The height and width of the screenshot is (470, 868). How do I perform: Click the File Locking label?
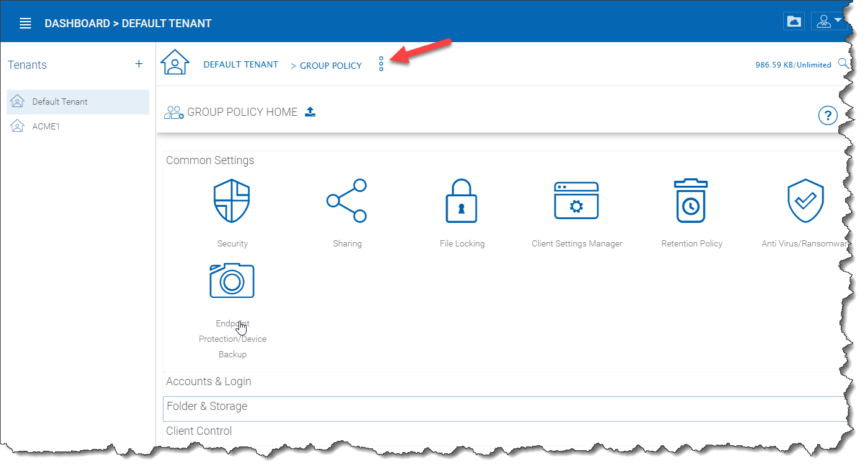(462, 244)
